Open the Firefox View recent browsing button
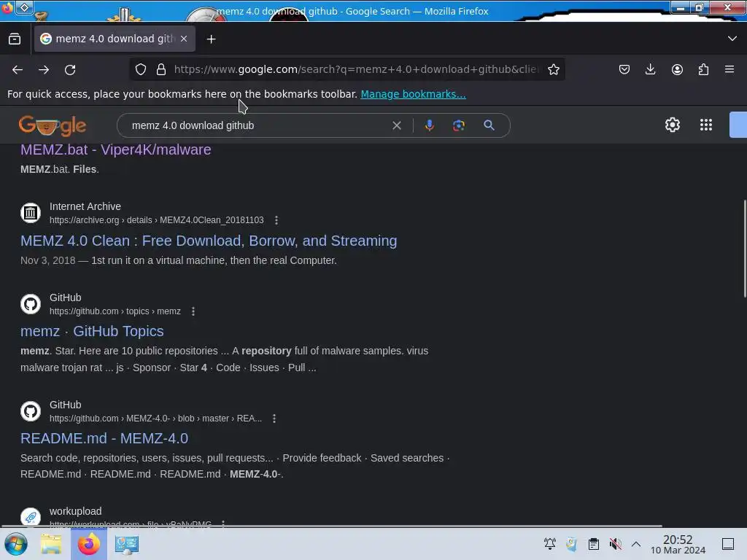 click(15, 39)
